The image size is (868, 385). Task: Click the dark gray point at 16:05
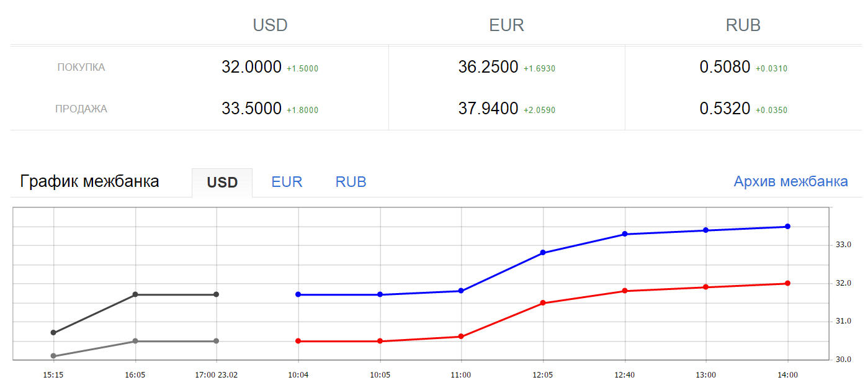click(x=135, y=294)
